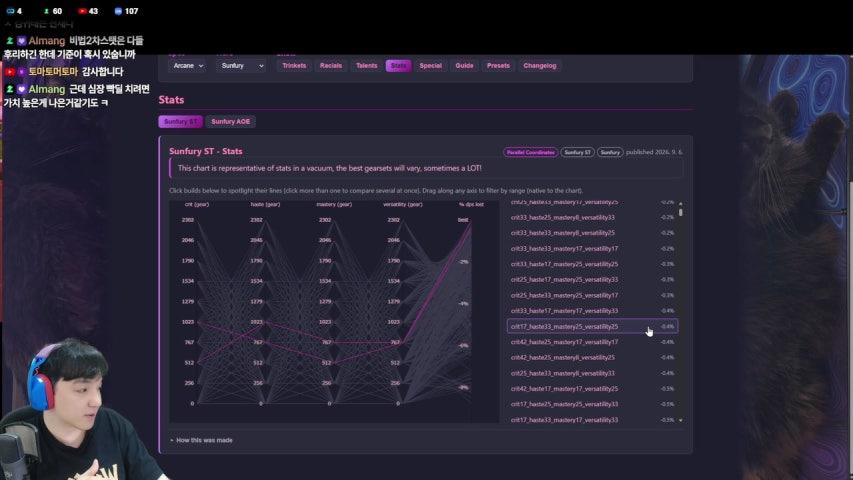Select the Sunfury AOE toggle
853x480 pixels.
click(231, 121)
